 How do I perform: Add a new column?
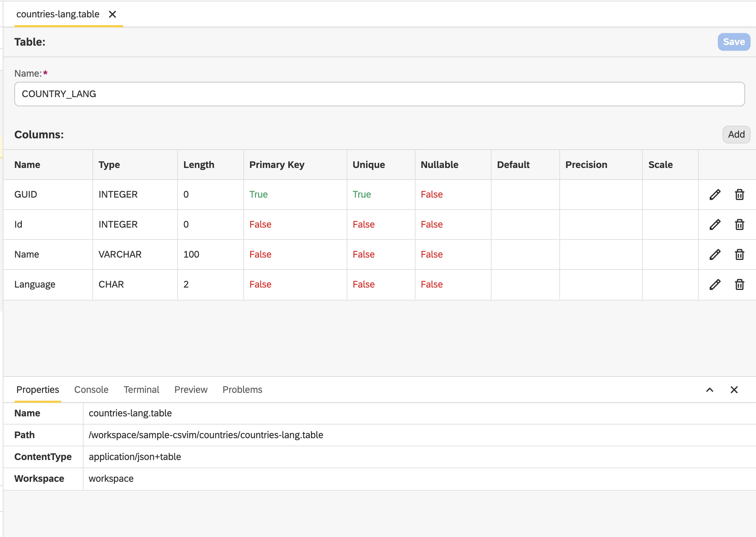(736, 135)
